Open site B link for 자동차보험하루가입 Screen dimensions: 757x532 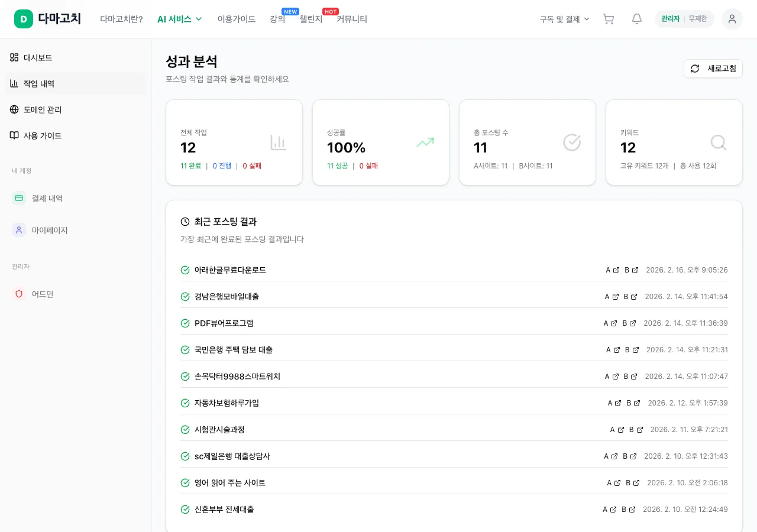pos(633,403)
